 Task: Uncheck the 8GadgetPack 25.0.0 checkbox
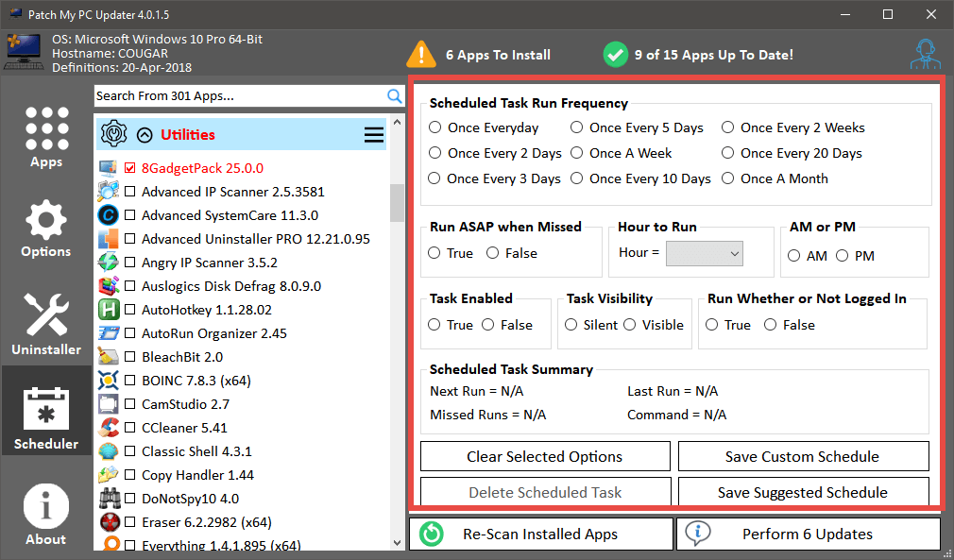pyautogui.click(x=130, y=168)
